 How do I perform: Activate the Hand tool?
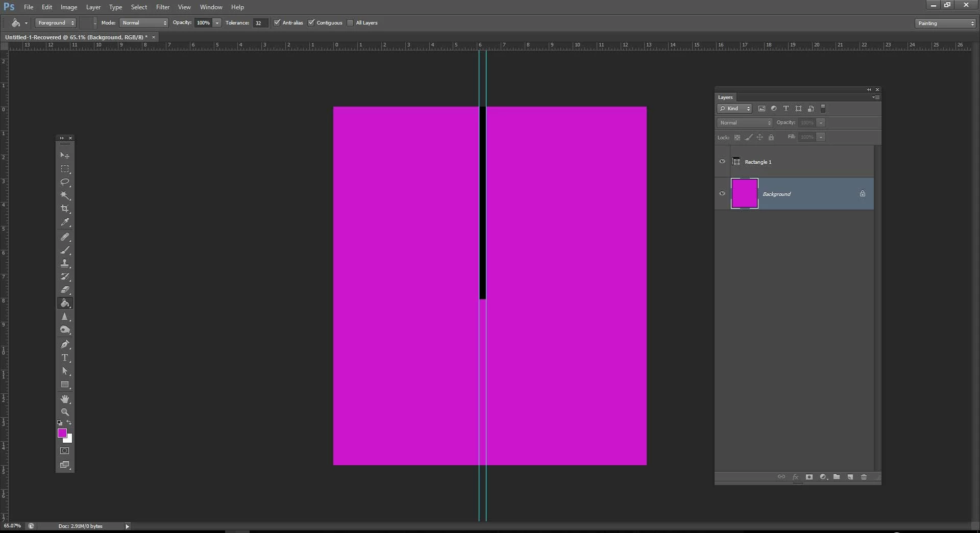tap(65, 399)
